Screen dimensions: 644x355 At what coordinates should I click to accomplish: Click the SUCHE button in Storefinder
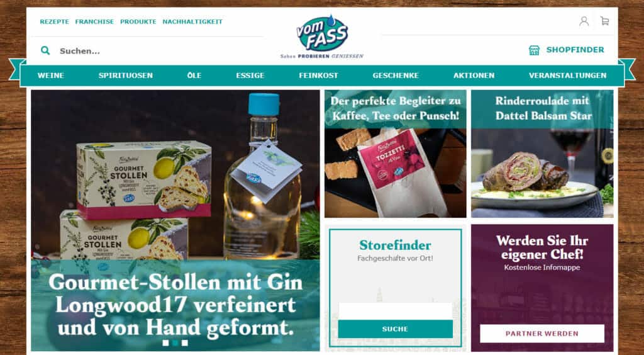pos(395,329)
